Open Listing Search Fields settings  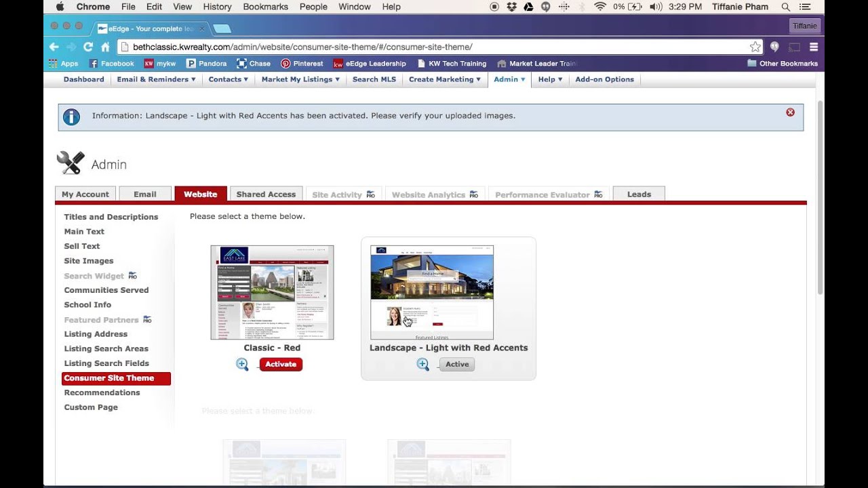click(106, 363)
